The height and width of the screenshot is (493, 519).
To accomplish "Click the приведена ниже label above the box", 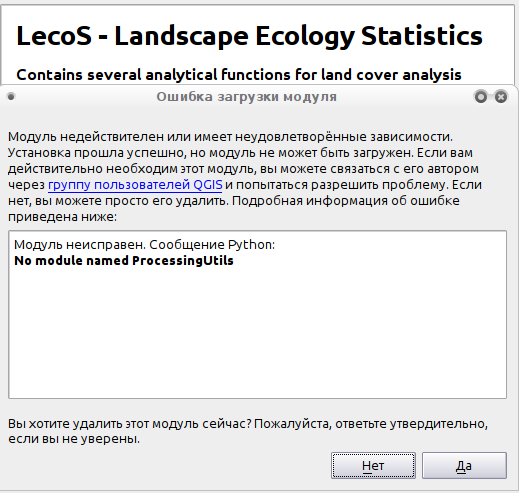I will click(x=62, y=217).
